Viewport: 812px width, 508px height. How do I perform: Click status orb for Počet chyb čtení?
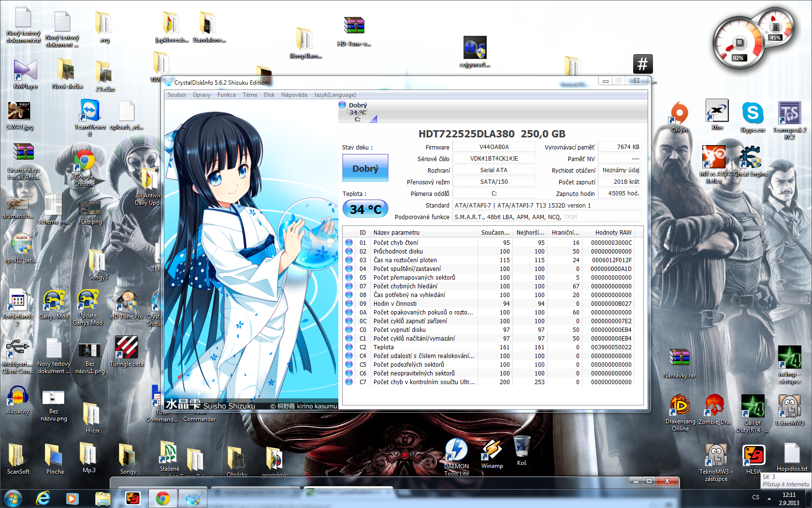(349, 242)
